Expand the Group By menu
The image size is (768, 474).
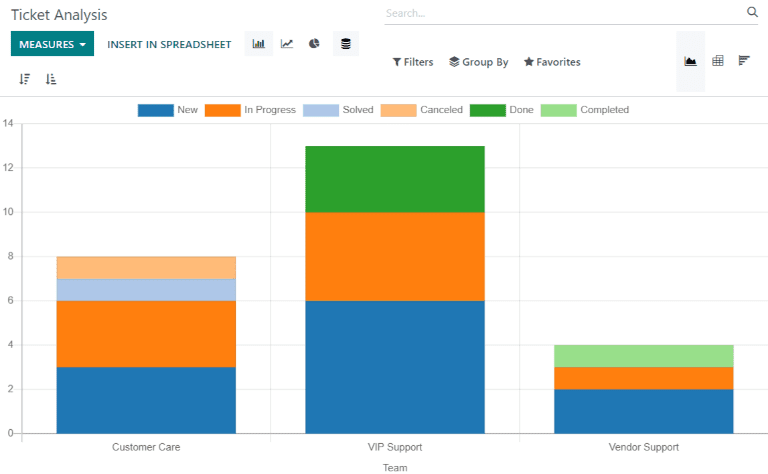pyautogui.click(x=478, y=62)
